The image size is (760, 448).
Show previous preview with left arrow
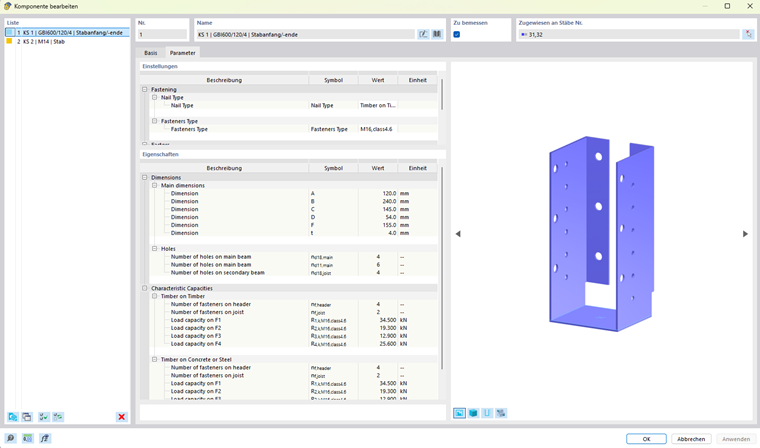pyautogui.click(x=458, y=234)
